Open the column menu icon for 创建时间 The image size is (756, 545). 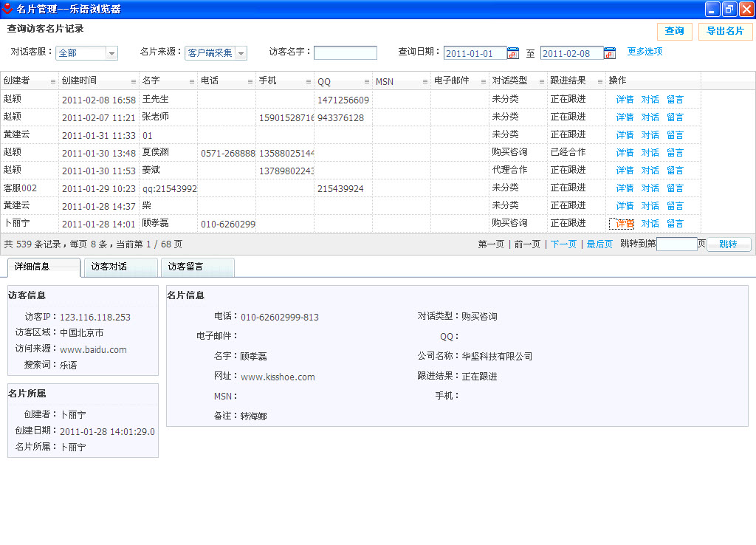tap(134, 81)
